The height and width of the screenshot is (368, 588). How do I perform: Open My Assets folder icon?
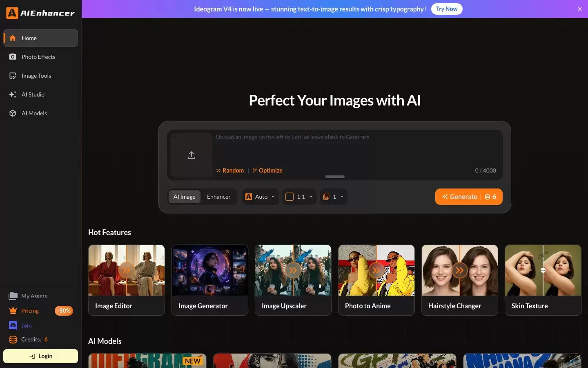(13, 296)
